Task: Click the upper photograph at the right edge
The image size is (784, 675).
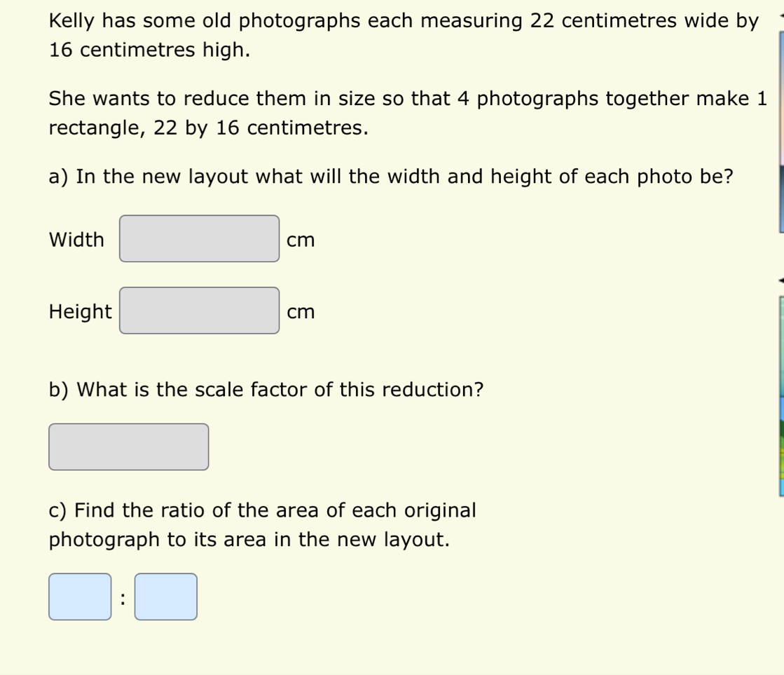Action: [x=781, y=132]
